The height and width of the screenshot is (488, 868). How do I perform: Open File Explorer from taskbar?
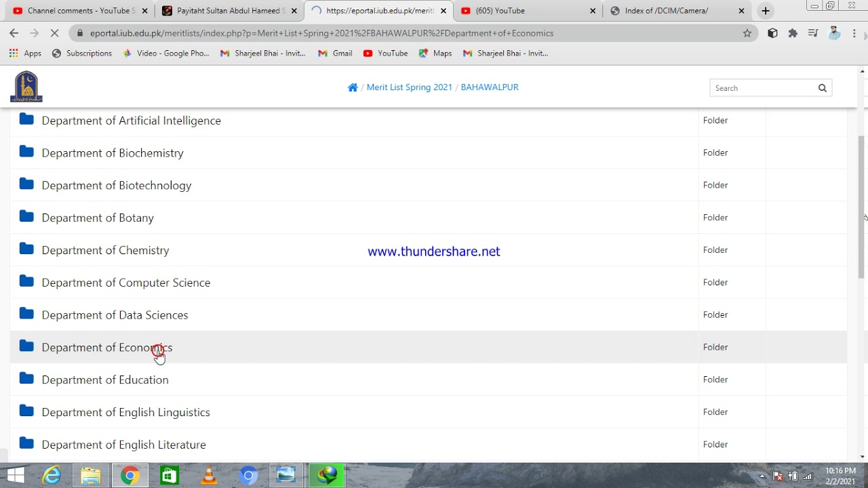coord(91,476)
